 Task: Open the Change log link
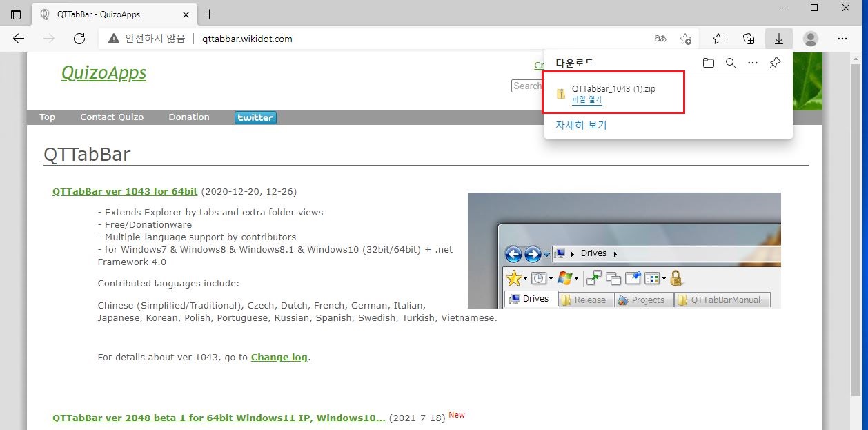pos(279,357)
